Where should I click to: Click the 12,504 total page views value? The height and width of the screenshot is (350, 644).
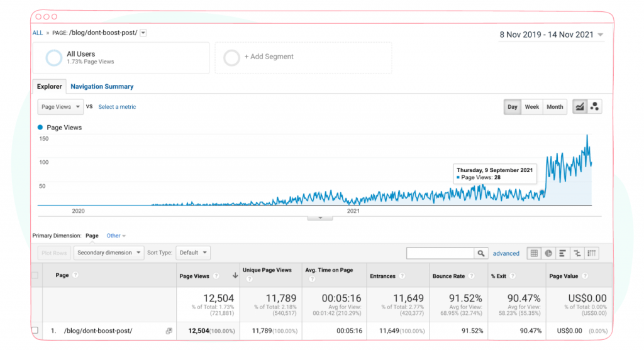tap(218, 298)
